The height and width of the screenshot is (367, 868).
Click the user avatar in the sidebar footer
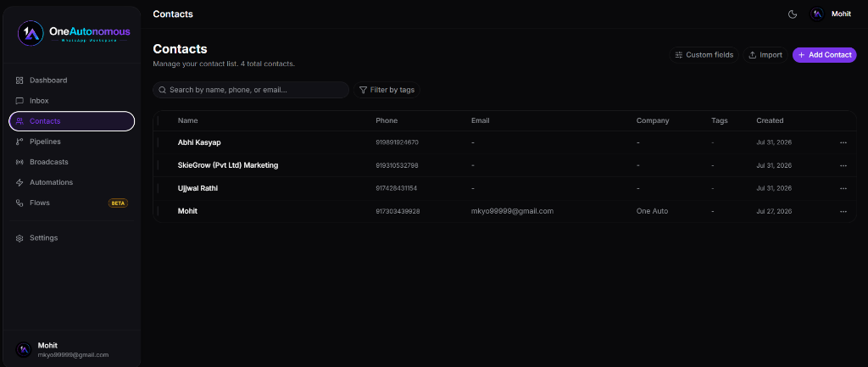23,350
